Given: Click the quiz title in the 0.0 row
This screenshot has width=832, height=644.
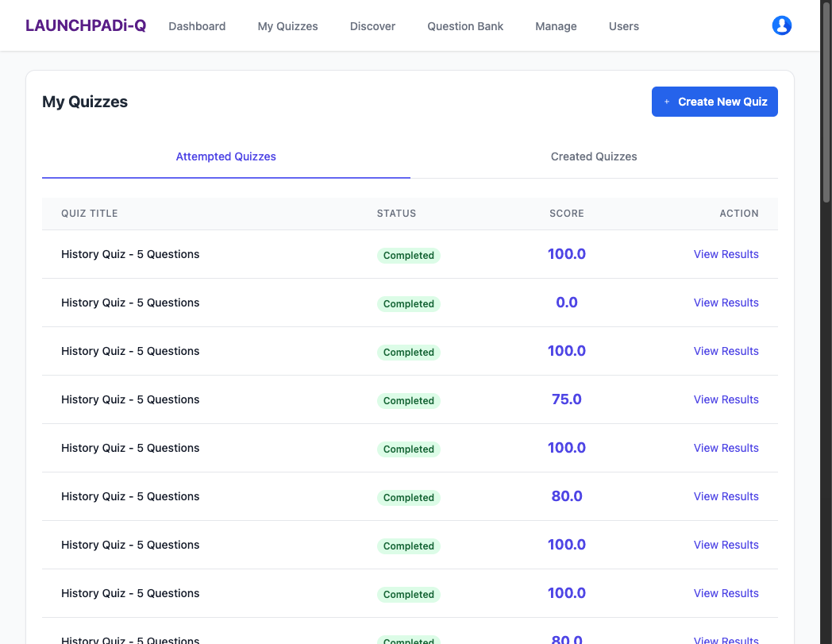Looking at the screenshot, I should tap(130, 303).
